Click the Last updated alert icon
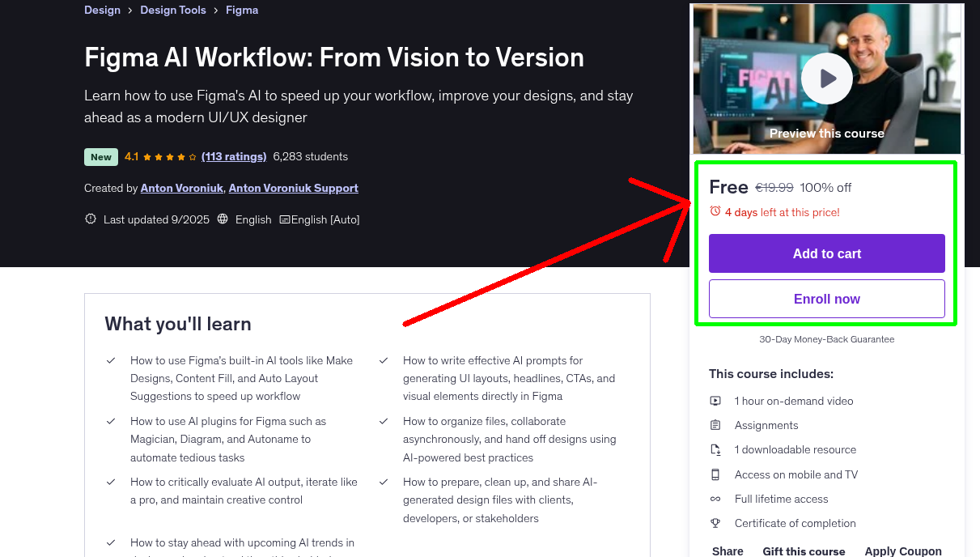The height and width of the screenshot is (557, 980). pyautogui.click(x=91, y=219)
